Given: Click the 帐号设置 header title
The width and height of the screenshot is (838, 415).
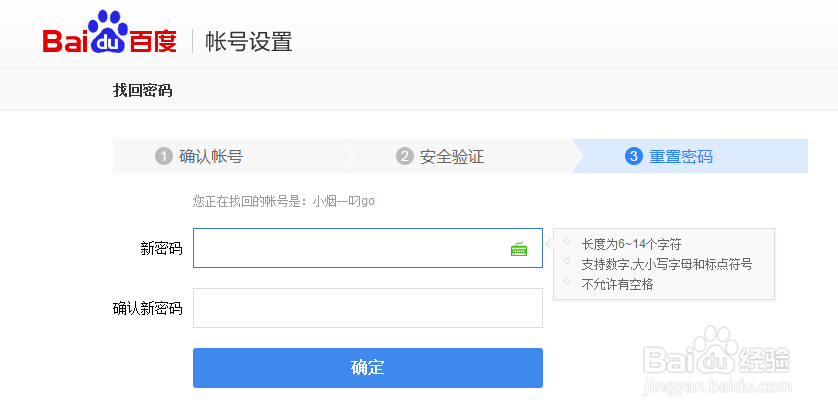Looking at the screenshot, I should [249, 42].
